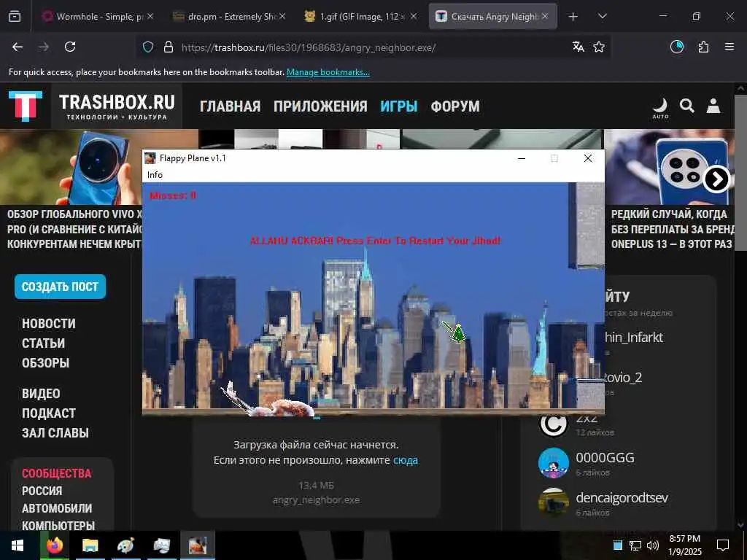Open the ПОДКАСТ sidebar link
The width and height of the screenshot is (747, 560).
(49, 413)
